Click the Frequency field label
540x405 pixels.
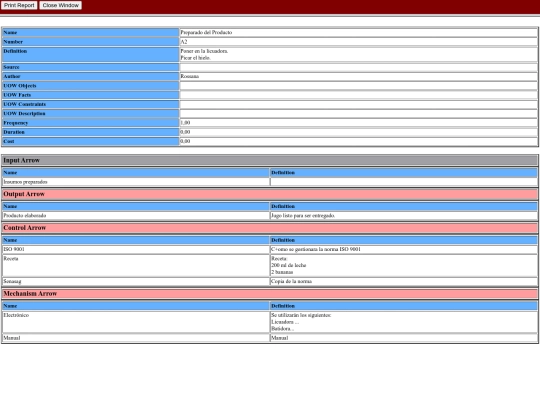(x=15, y=123)
